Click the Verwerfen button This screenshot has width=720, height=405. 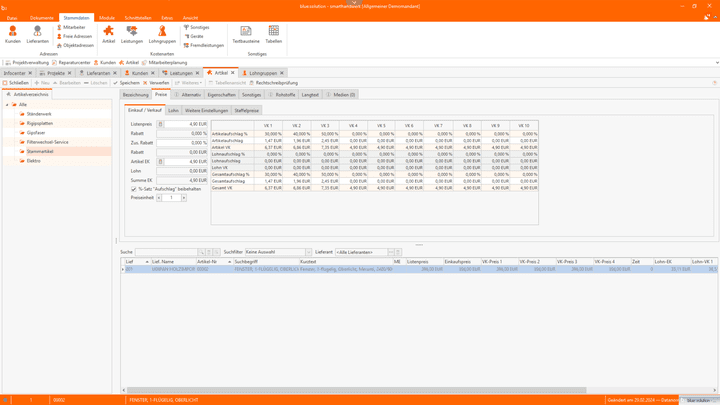coord(158,83)
